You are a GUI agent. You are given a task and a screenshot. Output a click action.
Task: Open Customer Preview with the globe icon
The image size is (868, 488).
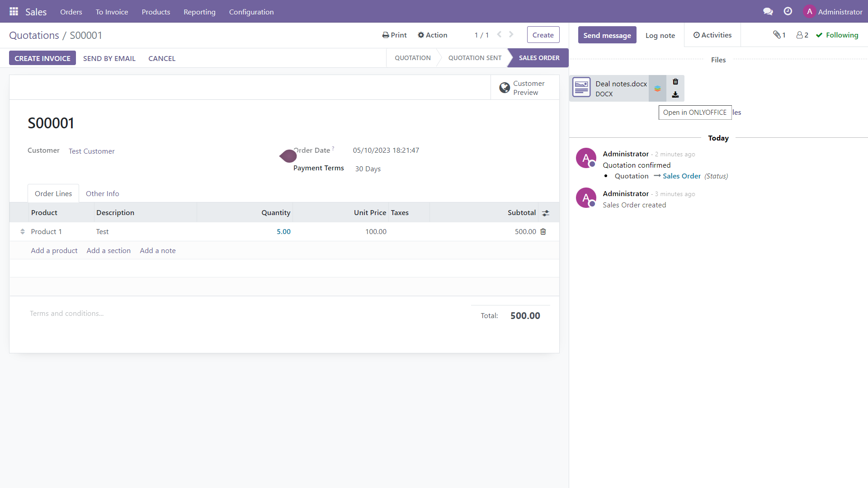click(x=505, y=87)
